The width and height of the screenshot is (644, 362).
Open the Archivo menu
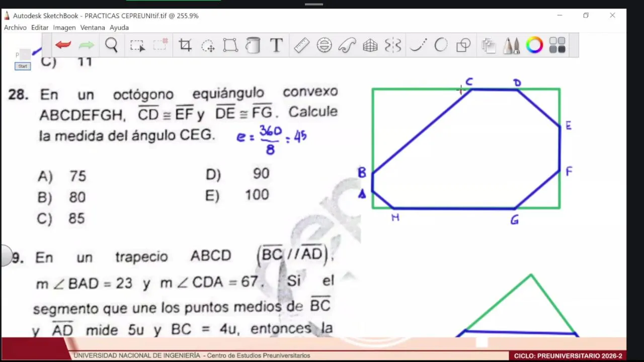tap(15, 28)
